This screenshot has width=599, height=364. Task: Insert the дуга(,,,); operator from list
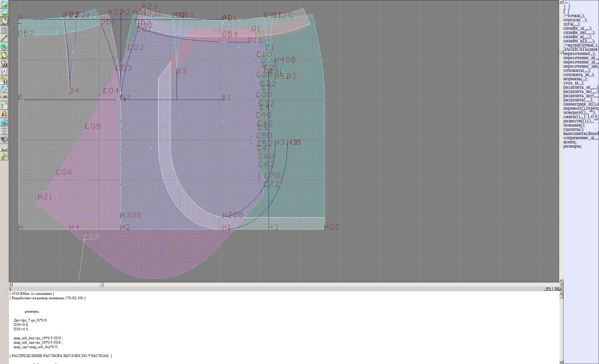pos(572,24)
